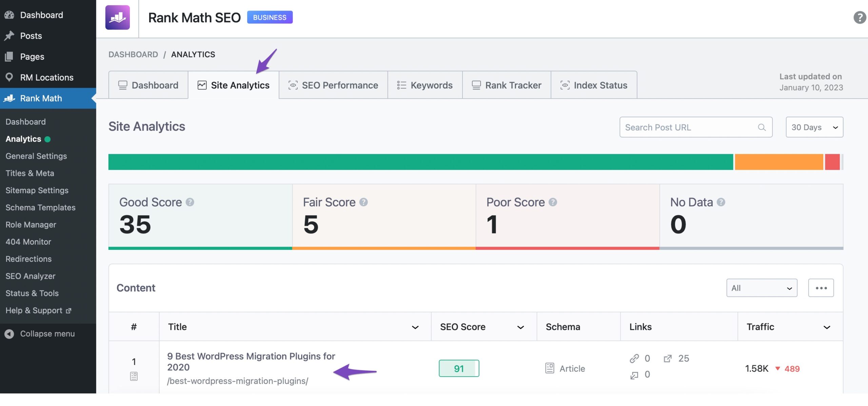Viewport: 868px width, 406px height.
Task: Navigate to Redirections in sidebar
Action: click(28, 259)
